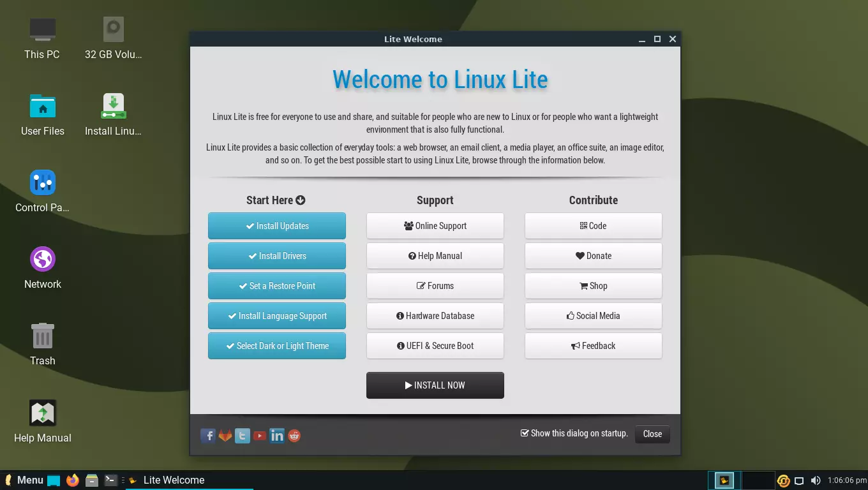Launch Firefox from the taskbar
The image size is (868, 490).
73,480
